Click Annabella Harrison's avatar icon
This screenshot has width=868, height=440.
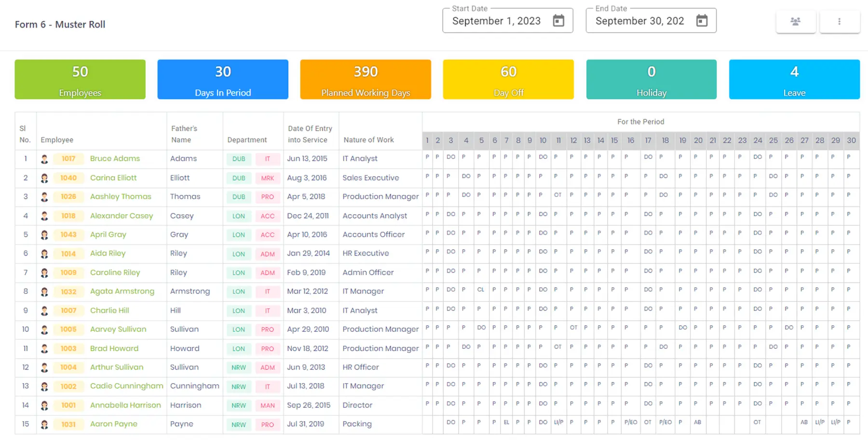pyautogui.click(x=44, y=406)
